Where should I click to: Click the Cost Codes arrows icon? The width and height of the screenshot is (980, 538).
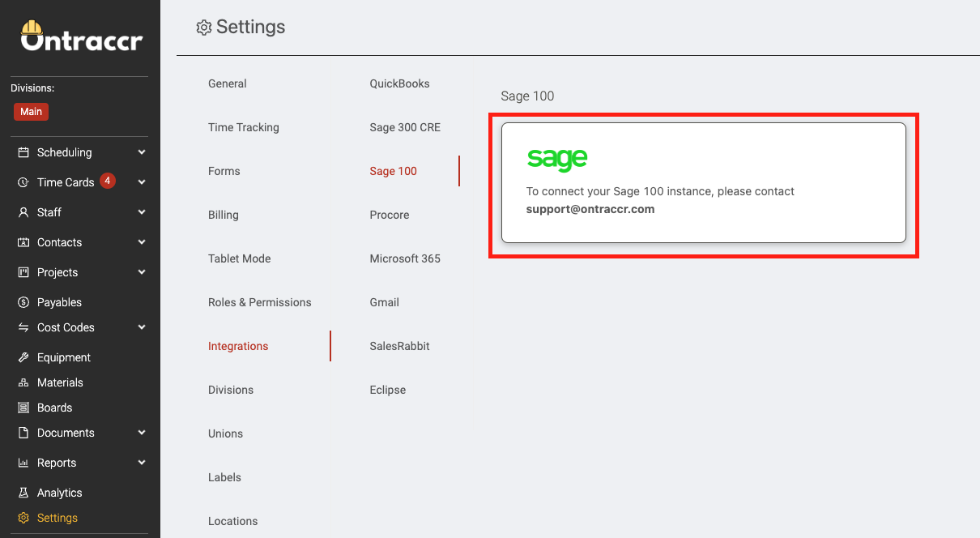[23, 327]
